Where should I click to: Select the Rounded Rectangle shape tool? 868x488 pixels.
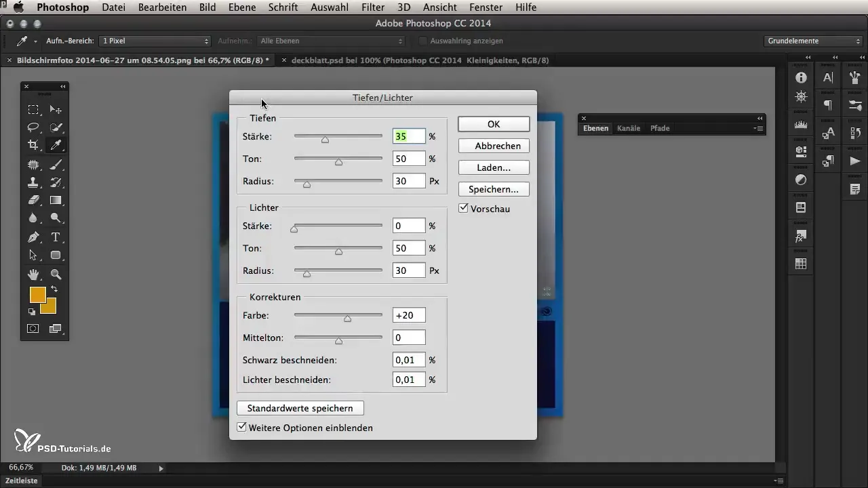56,256
